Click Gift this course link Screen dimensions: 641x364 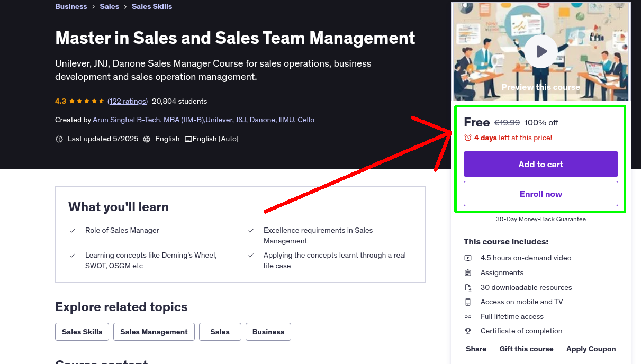[x=526, y=349]
